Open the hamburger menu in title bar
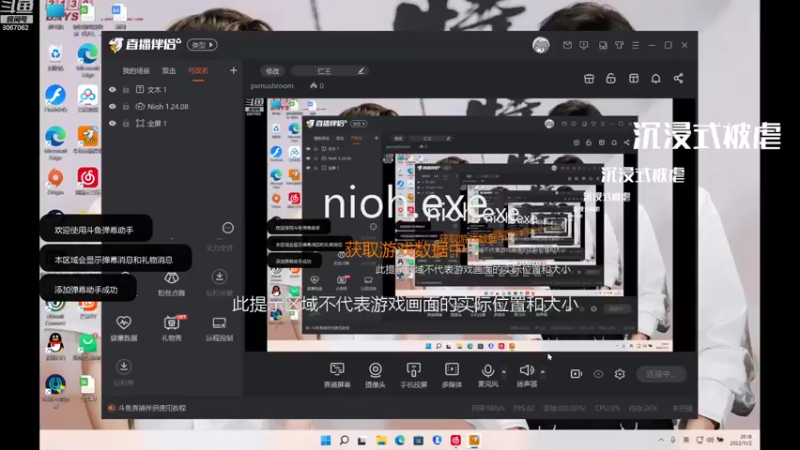Viewport: 800px width, 450px height. pos(635,45)
